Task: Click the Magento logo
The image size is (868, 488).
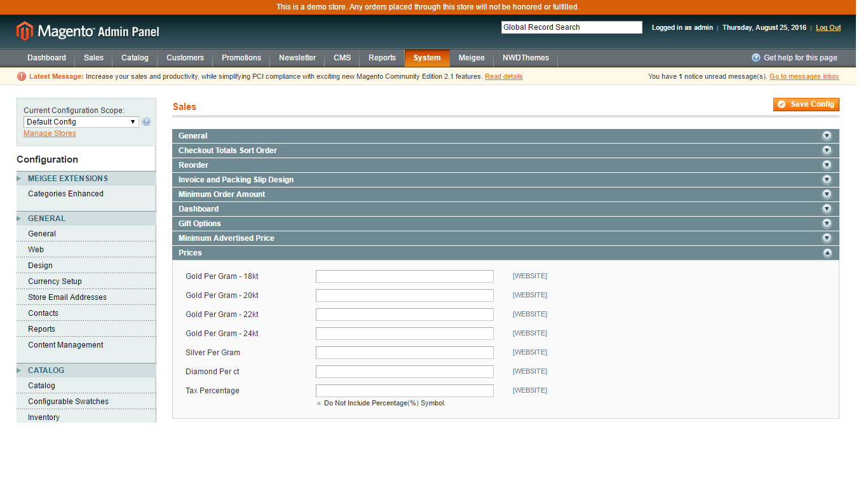Action: click(24, 30)
